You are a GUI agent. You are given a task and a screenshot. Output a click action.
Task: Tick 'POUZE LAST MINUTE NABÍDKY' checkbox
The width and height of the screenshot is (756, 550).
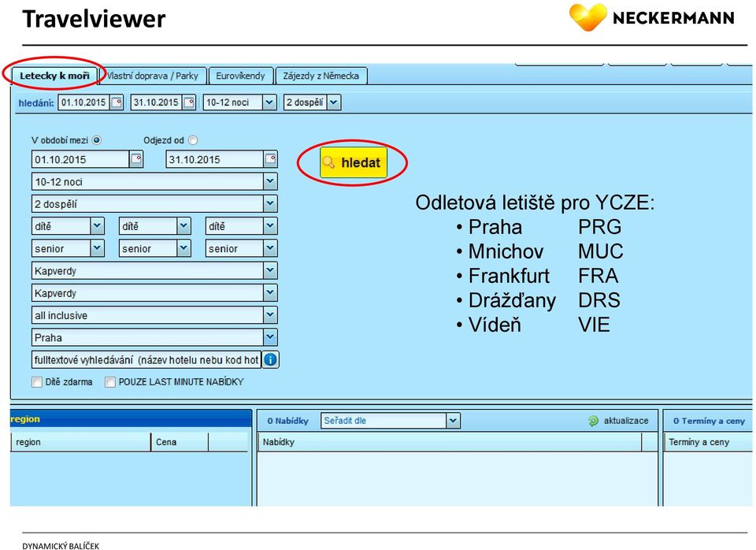point(110,382)
